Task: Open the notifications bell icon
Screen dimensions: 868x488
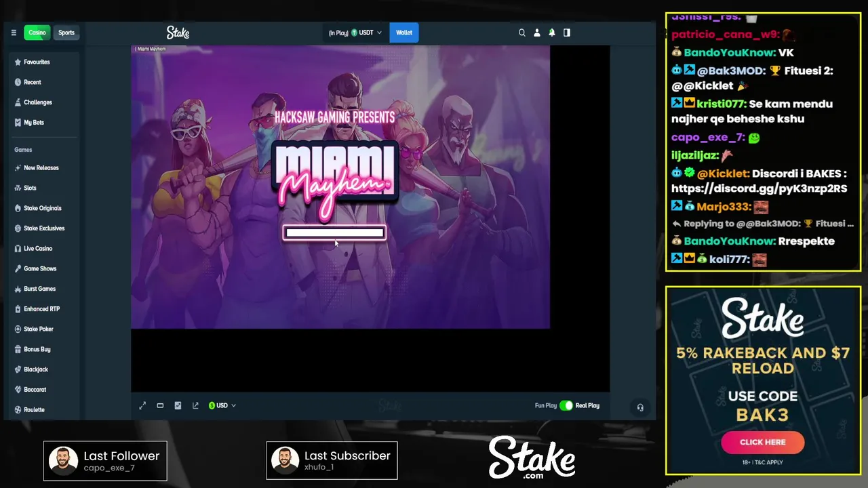Action: click(x=552, y=33)
